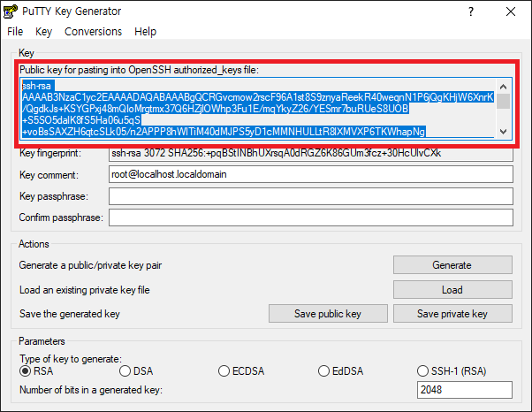Click the public key scrollbar thumb
The image size is (532, 412).
[x=504, y=101]
